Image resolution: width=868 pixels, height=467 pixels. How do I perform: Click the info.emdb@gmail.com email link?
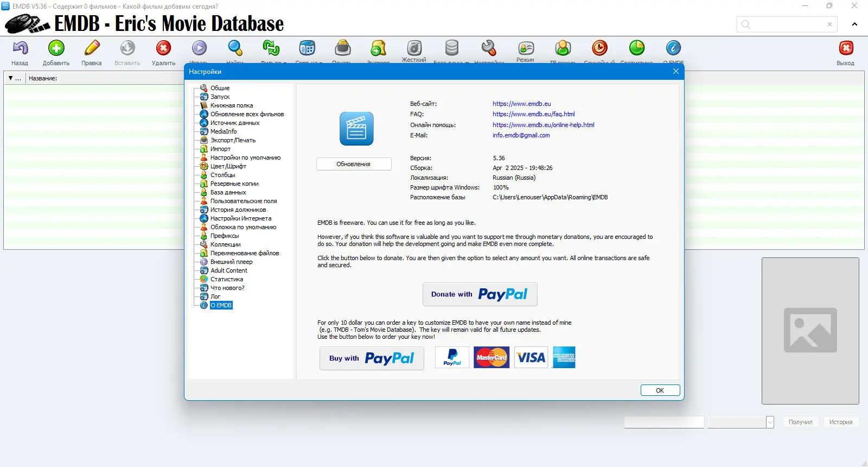pyautogui.click(x=521, y=135)
